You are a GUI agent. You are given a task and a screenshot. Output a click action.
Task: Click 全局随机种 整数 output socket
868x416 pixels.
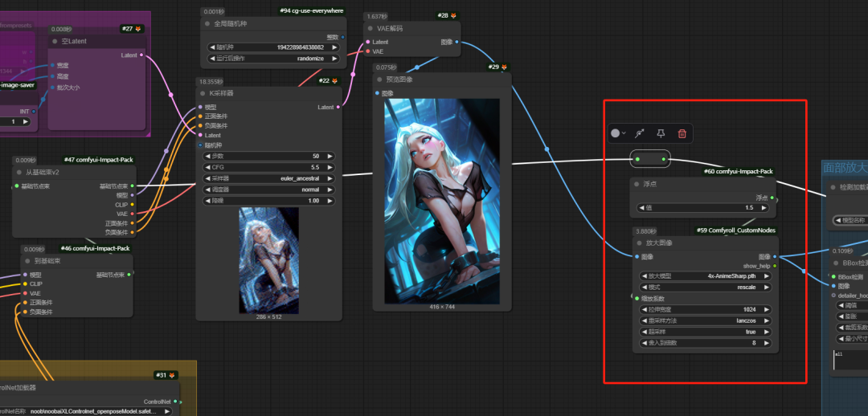[342, 37]
